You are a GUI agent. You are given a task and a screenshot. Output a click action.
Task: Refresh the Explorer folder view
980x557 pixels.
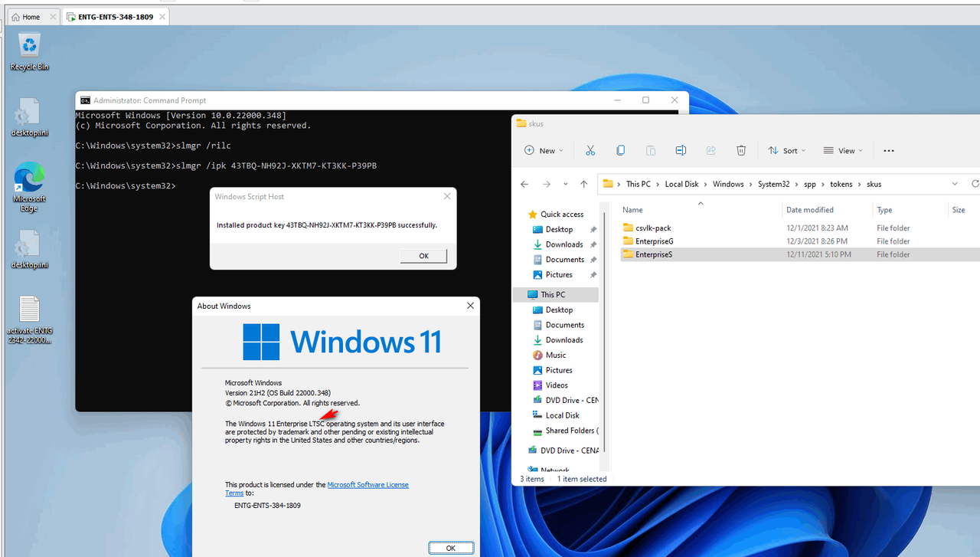click(x=975, y=184)
